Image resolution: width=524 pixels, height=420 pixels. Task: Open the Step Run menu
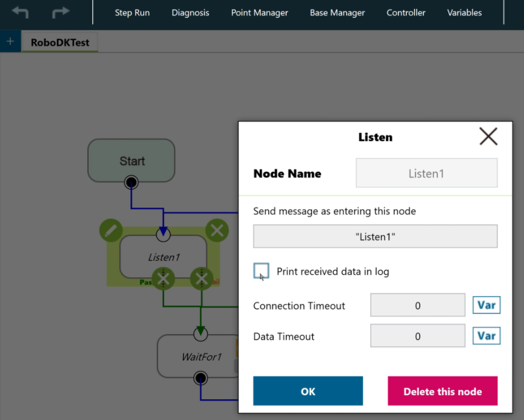132,12
